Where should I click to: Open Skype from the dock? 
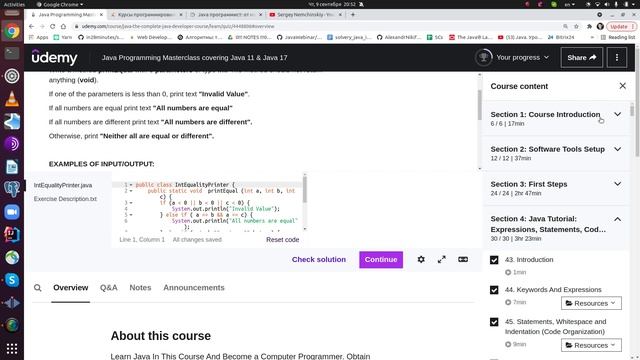point(12,280)
